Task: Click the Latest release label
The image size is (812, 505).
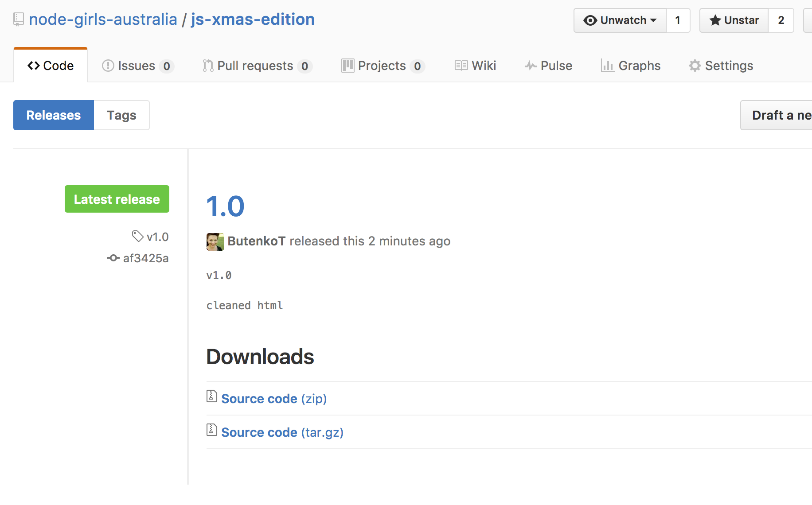Action: click(x=117, y=199)
